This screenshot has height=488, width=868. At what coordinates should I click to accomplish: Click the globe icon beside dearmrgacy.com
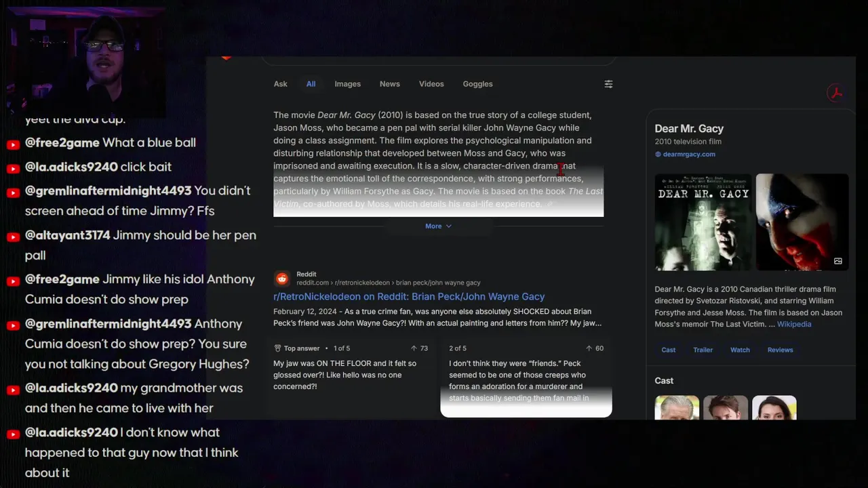[658, 155]
